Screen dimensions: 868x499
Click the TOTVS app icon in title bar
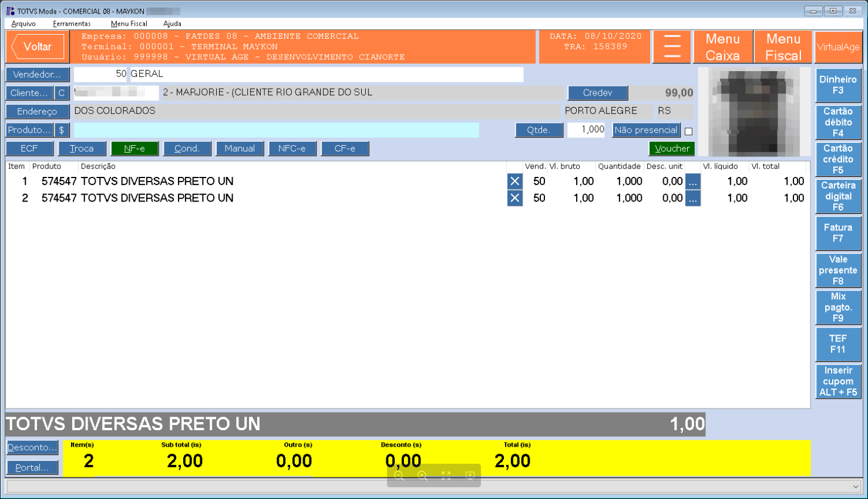pyautogui.click(x=10, y=11)
